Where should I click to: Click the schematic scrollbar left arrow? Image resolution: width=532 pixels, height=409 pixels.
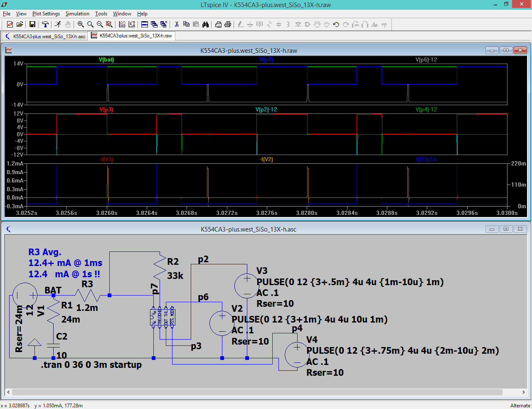tap(8, 392)
